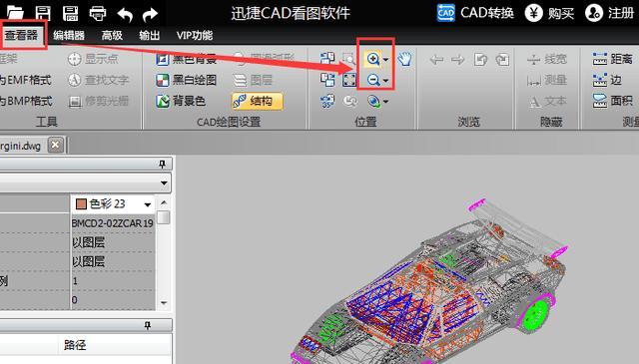Toggle 显示点 show points
The width and height of the screenshot is (639, 364).
point(93,60)
